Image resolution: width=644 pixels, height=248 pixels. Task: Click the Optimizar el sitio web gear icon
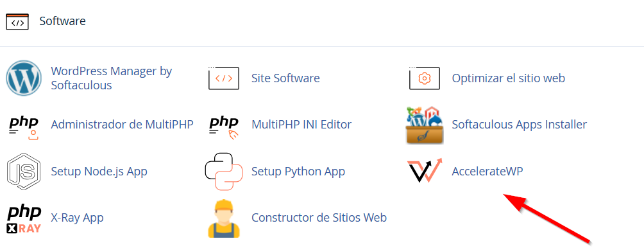(425, 78)
